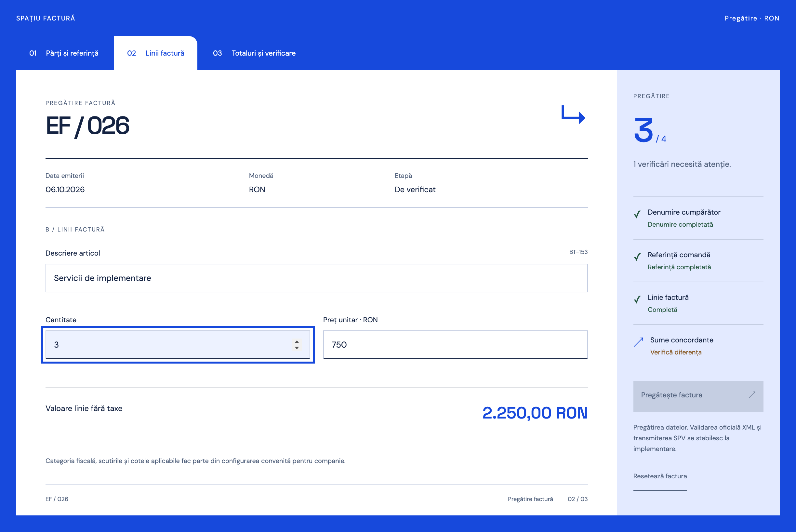
Task: Click the Referință comandă checkmark icon
Action: click(637, 257)
